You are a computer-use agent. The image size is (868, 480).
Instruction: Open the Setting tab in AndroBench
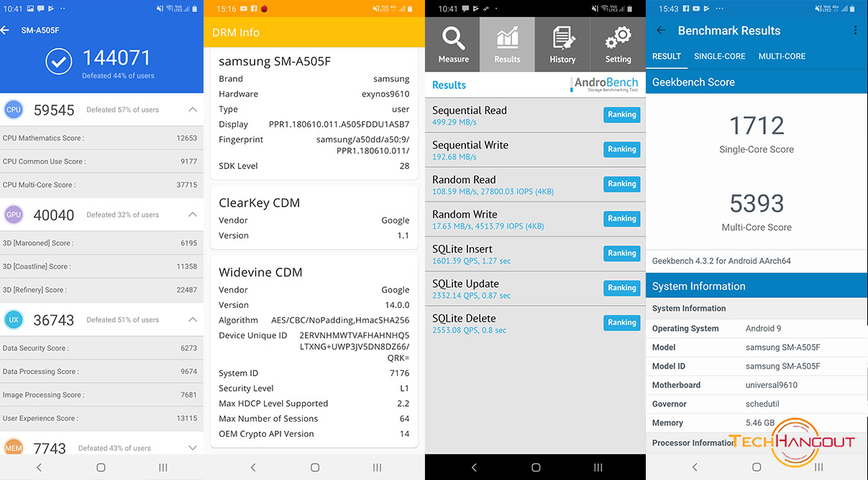click(x=618, y=44)
